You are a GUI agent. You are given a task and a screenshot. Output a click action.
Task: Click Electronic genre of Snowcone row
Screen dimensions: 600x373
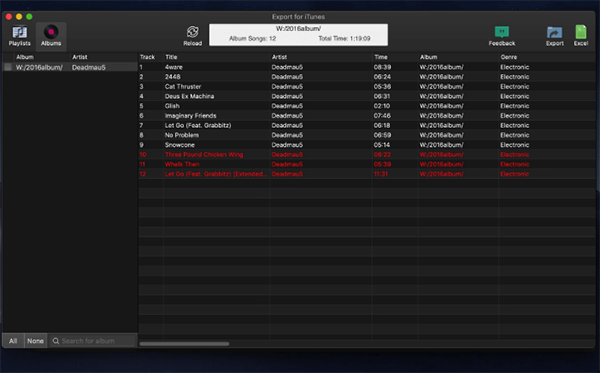515,145
